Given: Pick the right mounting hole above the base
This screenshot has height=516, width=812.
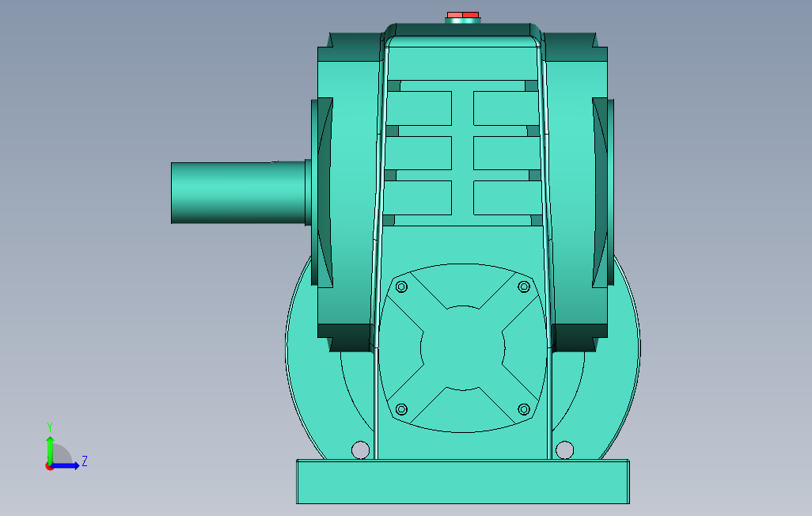Looking at the screenshot, I should click(x=564, y=450).
